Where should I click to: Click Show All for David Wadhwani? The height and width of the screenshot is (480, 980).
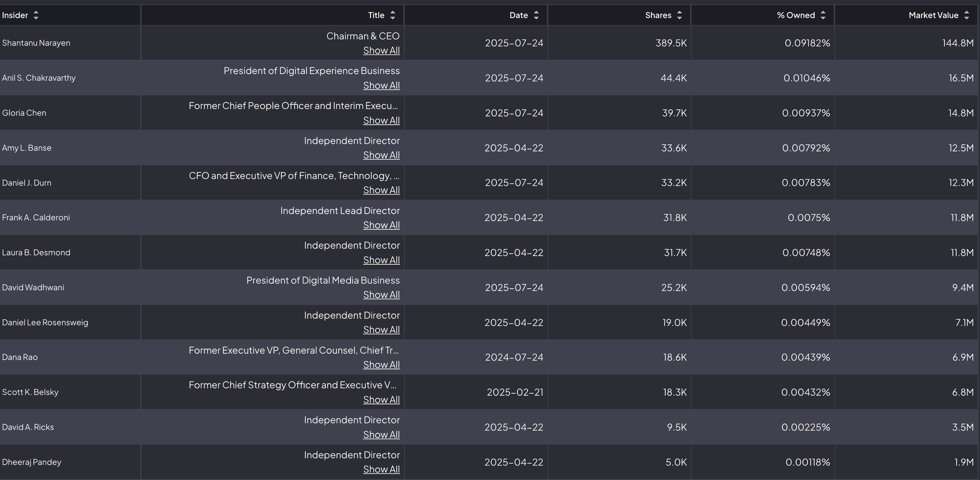click(381, 295)
